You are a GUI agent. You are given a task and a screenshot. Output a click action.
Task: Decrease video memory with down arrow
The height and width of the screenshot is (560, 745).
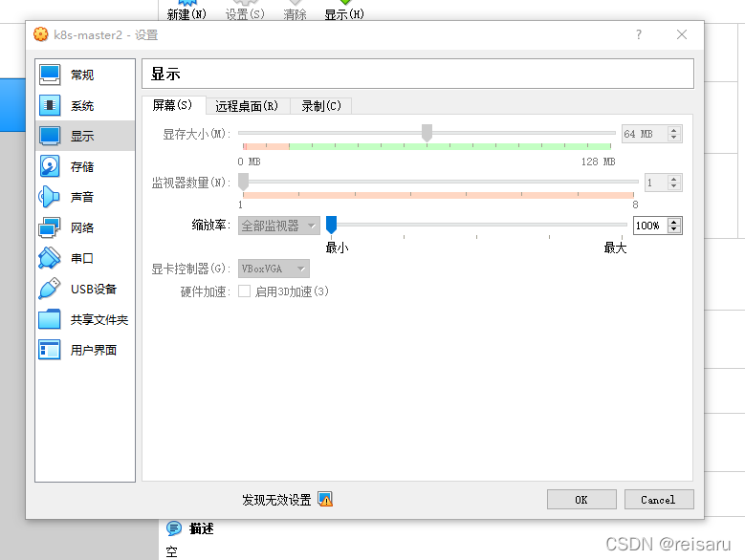coord(673,138)
